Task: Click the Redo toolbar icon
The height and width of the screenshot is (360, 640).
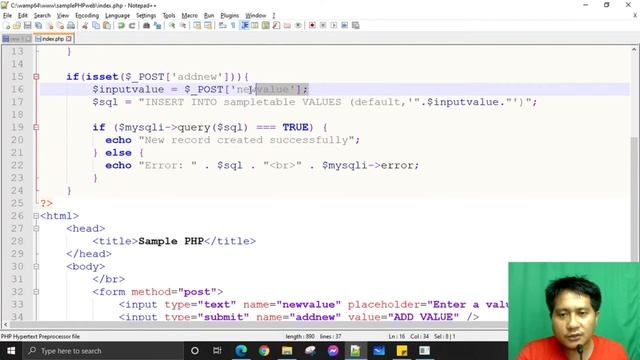Action: tap(132, 25)
